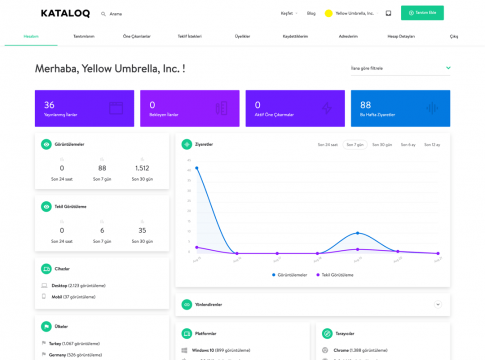Open the Adreslerim tab
The image size is (485, 360).
tap(348, 36)
